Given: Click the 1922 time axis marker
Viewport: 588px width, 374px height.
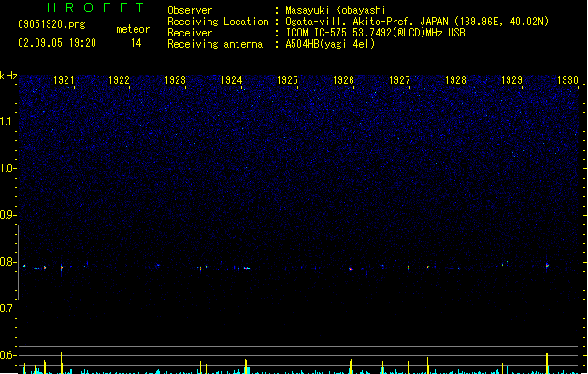Looking at the screenshot, I should (119, 80).
